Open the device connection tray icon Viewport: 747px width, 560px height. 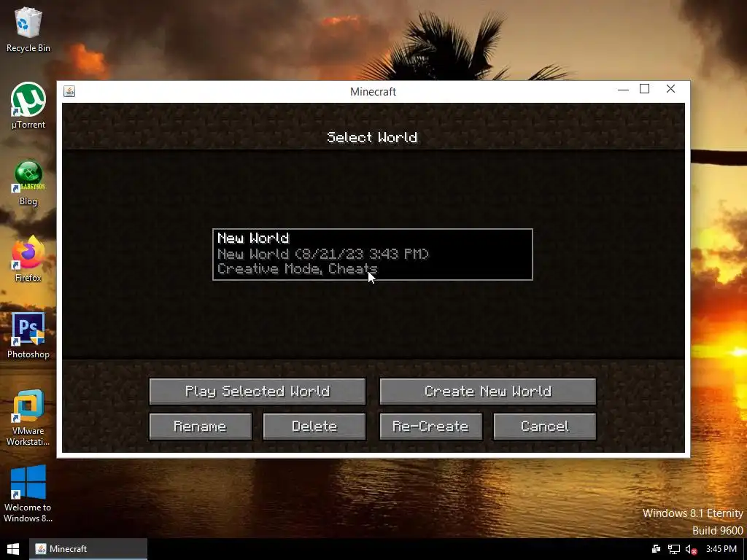[x=656, y=550]
